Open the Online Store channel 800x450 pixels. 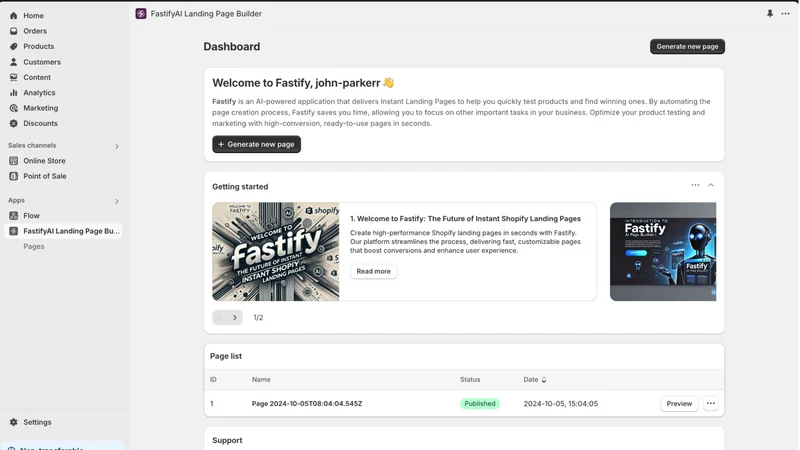(44, 161)
